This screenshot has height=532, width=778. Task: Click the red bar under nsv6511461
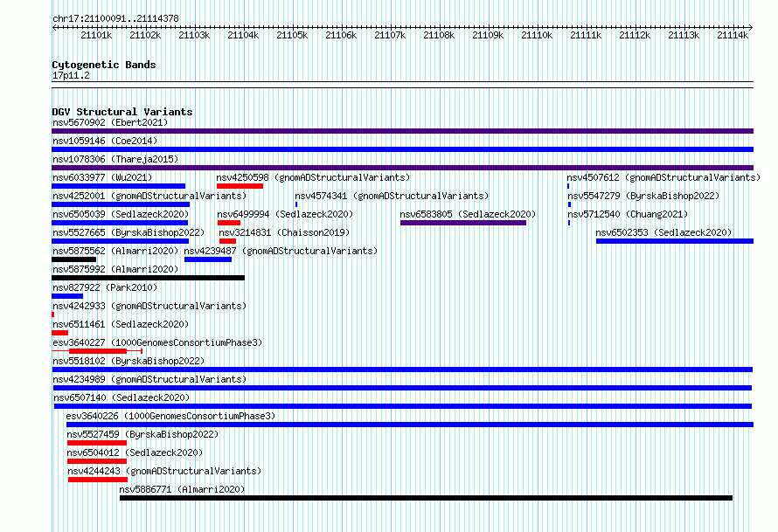click(x=59, y=333)
